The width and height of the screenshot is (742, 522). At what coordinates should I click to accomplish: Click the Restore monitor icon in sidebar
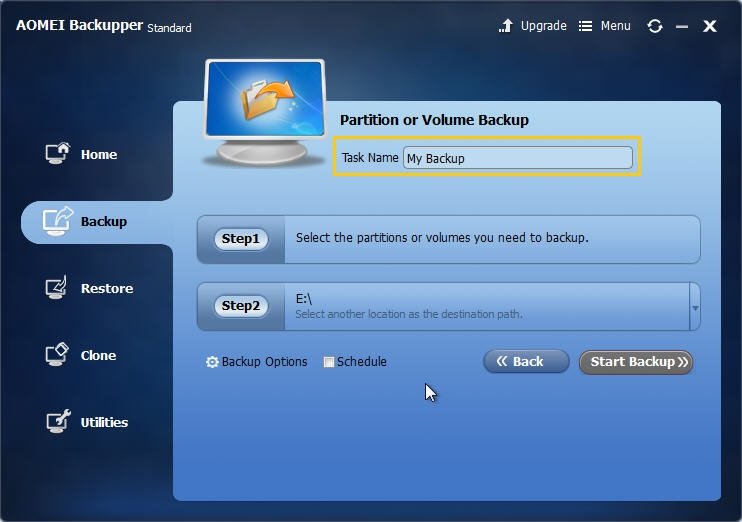56,287
